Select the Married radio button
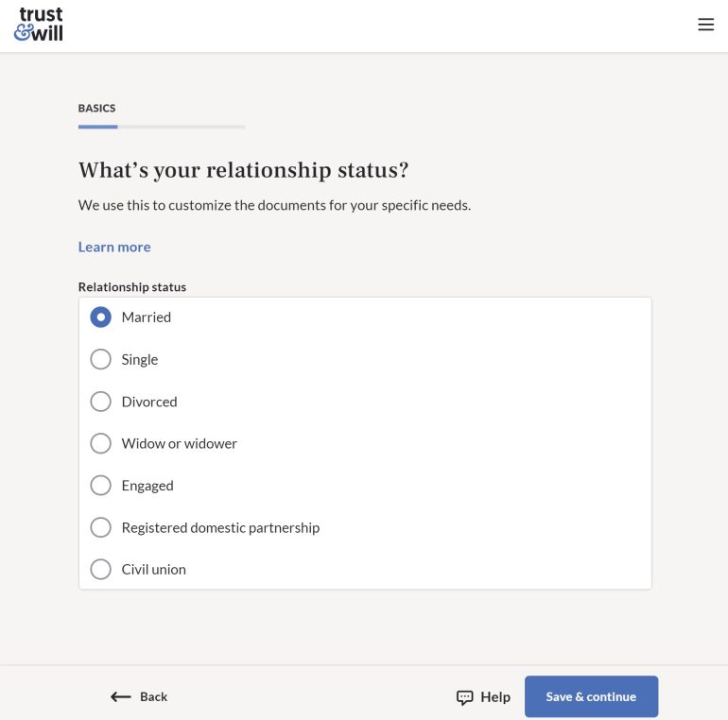 100,317
